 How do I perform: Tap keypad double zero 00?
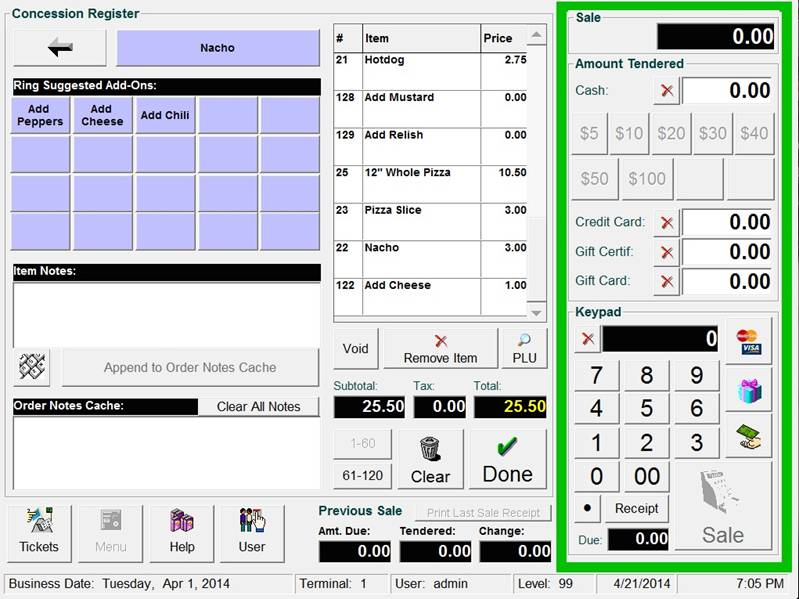(x=647, y=477)
